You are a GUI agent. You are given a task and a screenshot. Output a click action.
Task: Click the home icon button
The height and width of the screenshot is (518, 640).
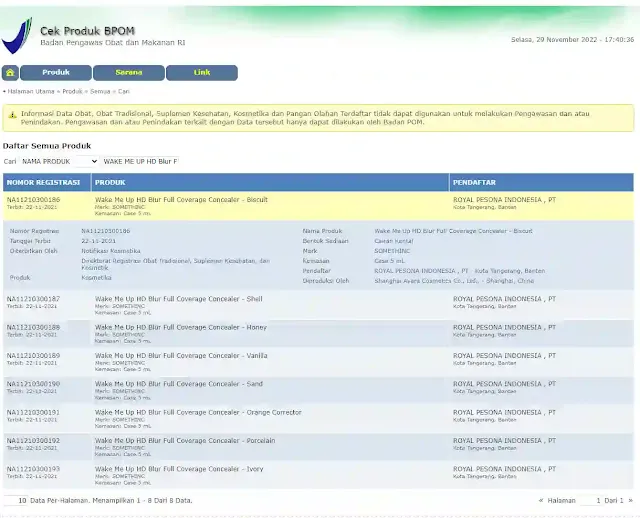pyautogui.click(x=10, y=73)
